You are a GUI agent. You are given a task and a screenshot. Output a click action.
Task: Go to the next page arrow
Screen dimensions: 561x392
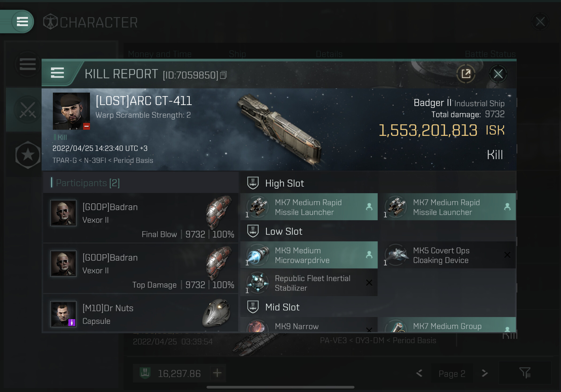(x=484, y=373)
